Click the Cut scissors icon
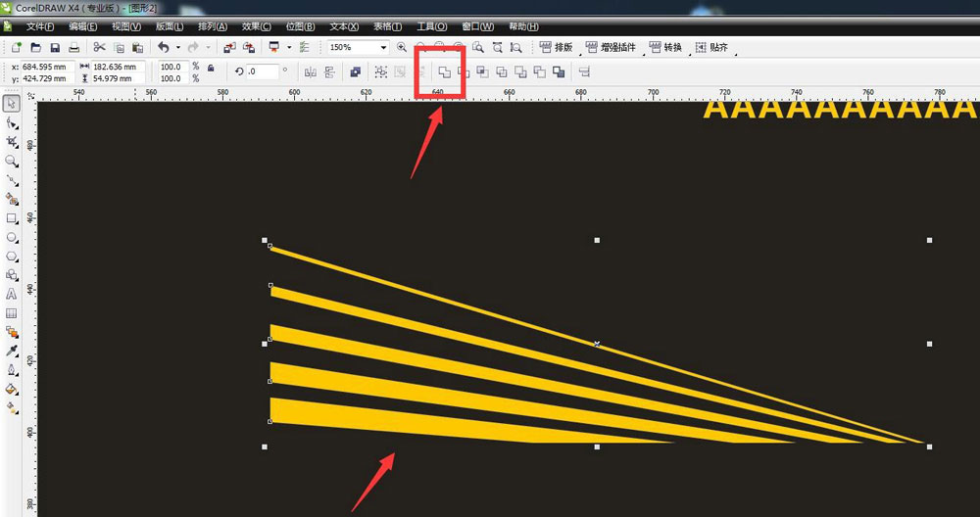Image resolution: width=980 pixels, height=517 pixels. pos(99,47)
